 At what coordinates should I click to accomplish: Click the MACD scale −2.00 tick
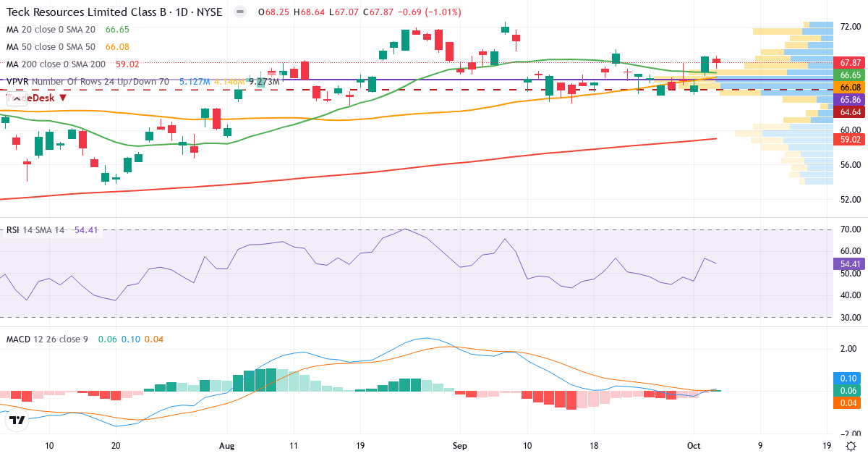(x=851, y=432)
